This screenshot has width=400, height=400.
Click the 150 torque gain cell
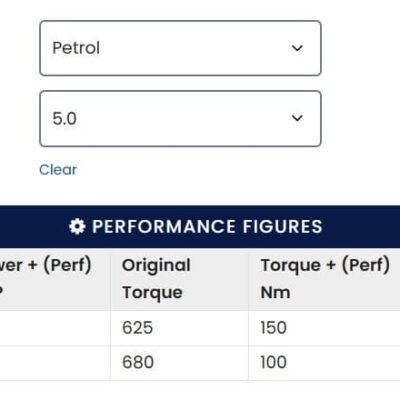pyautogui.click(x=324, y=328)
